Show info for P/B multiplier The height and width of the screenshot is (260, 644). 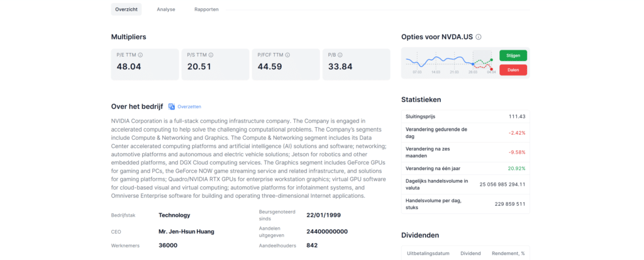340,55
